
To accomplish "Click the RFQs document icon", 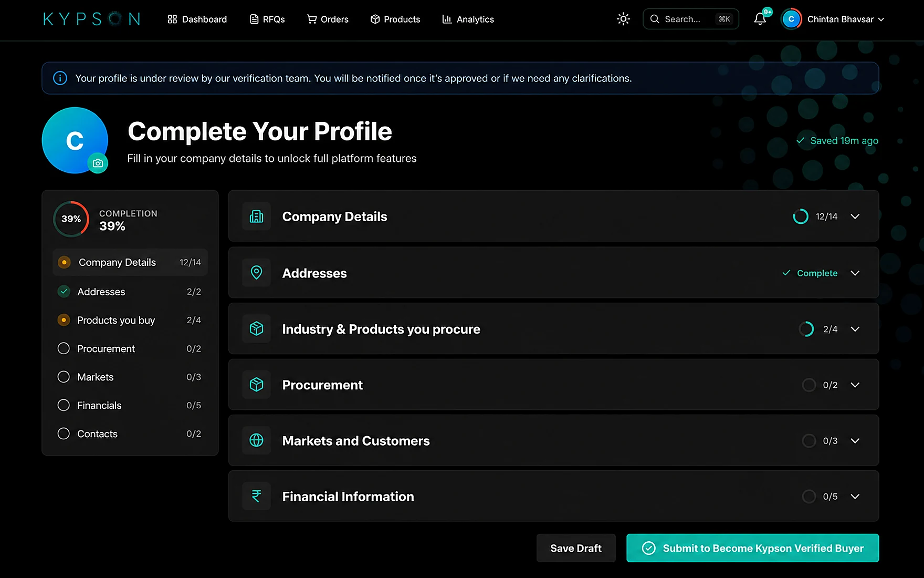I will pos(254,19).
